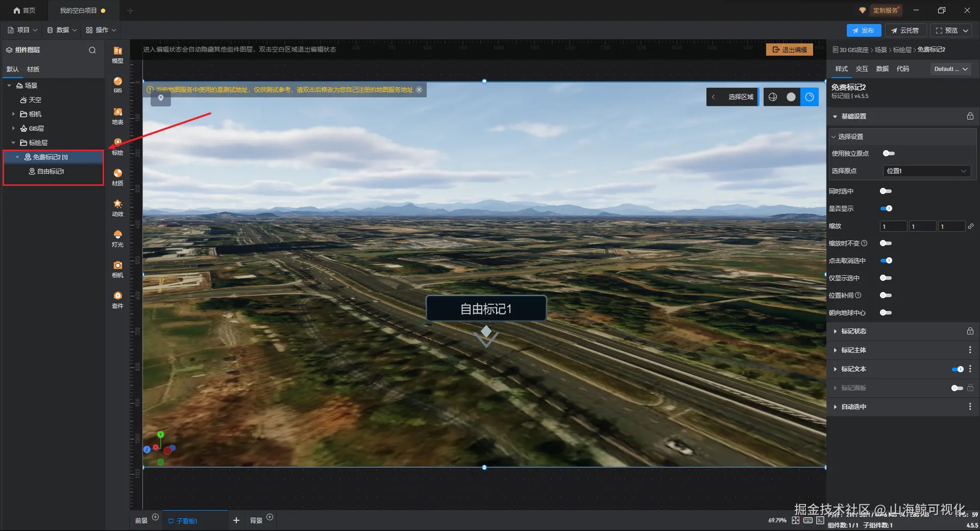Screen dimensions: 980x531
Task: Toggle the scale ratio link icon
Action: (971, 226)
